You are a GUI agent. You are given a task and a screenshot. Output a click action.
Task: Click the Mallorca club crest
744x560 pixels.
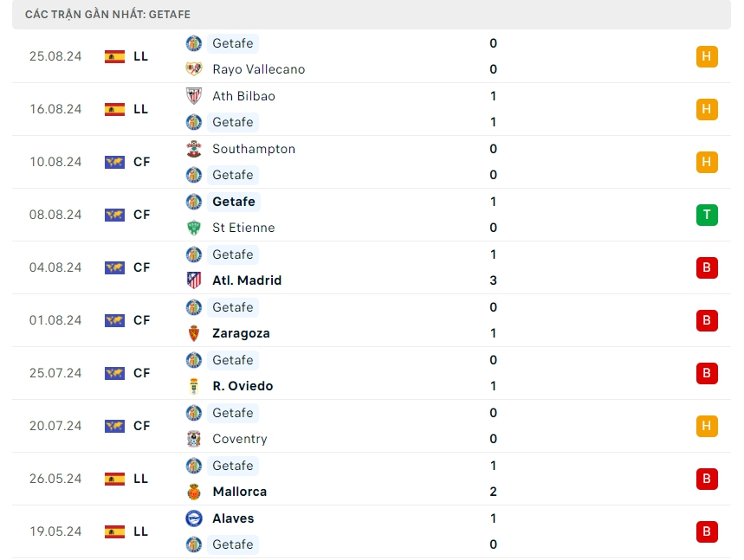pos(194,492)
